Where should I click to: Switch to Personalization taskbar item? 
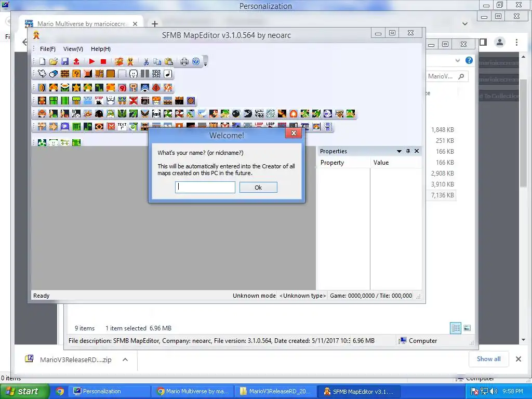coord(109,391)
